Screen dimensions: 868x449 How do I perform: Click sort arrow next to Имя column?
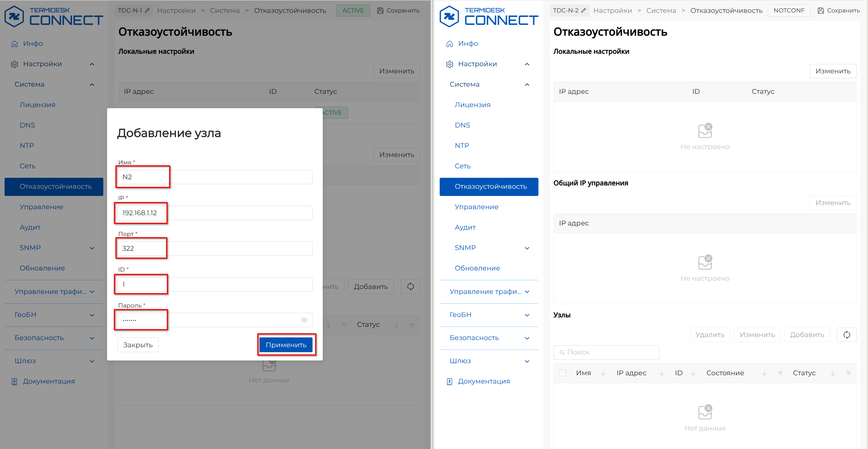click(x=603, y=373)
